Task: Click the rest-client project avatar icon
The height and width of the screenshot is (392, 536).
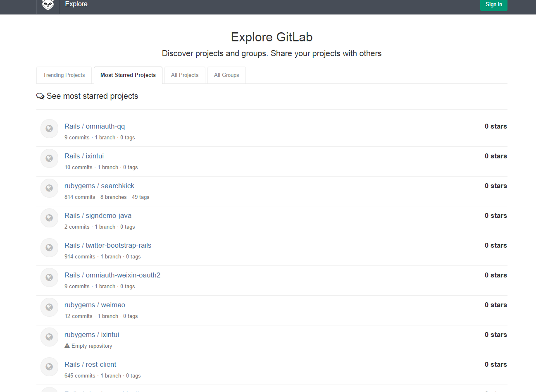Action: [x=49, y=367]
